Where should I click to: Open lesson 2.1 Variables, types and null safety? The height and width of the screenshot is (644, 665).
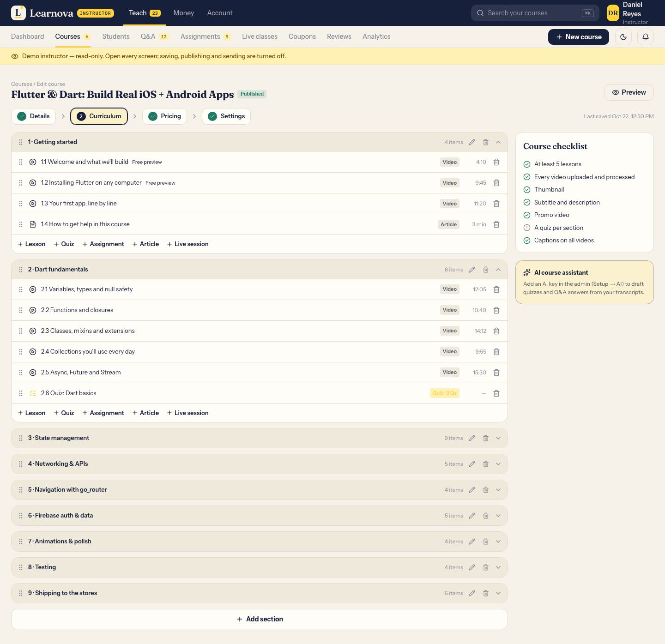(87, 289)
